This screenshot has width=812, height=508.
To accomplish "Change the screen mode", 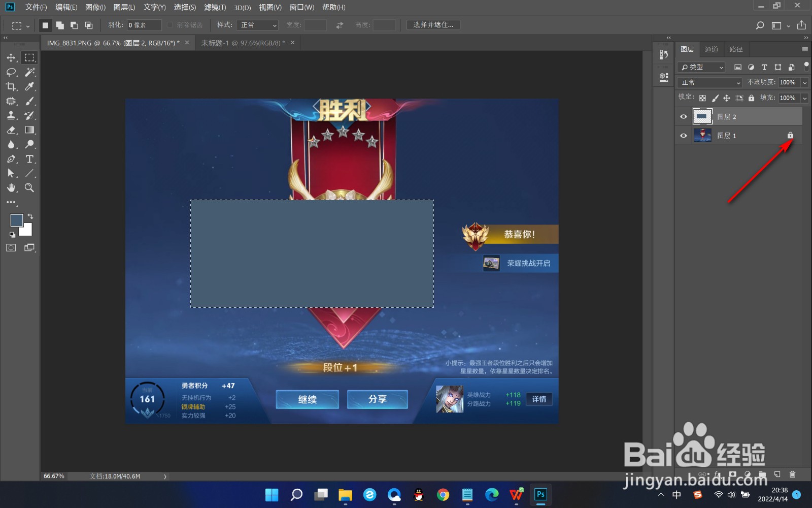I will click(x=30, y=248).
